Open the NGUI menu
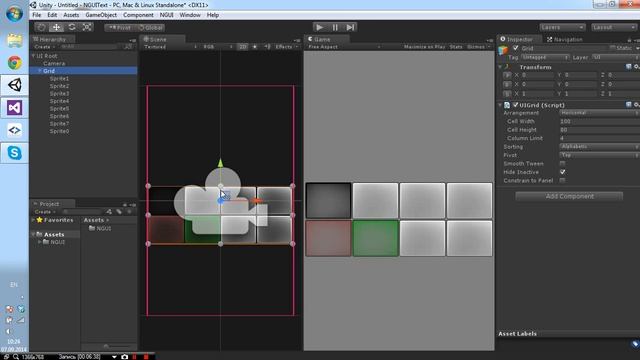The image size is (640, 360). 167,15
